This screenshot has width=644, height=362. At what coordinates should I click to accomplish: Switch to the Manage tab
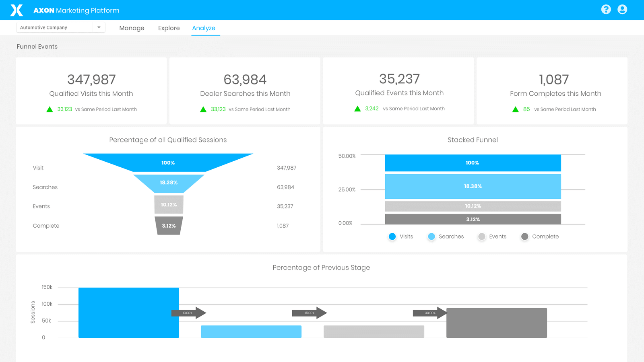[132, 28]
